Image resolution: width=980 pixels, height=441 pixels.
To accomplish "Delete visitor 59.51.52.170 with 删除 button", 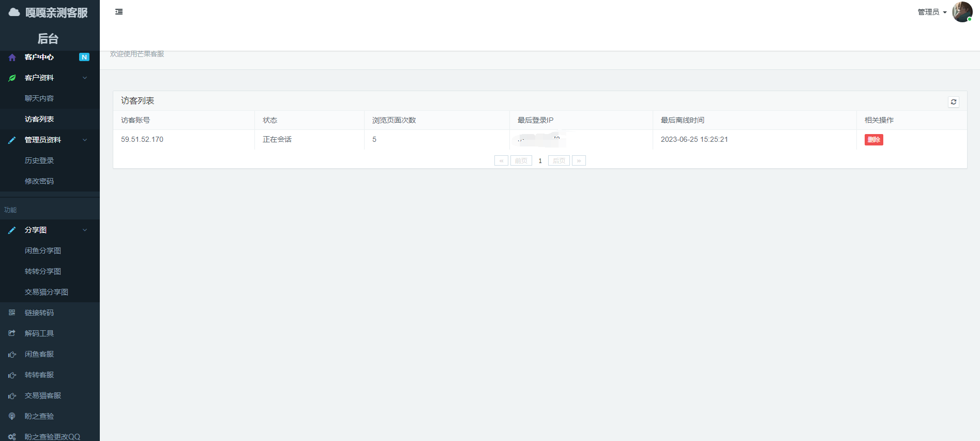I will [x=873, y=140].
